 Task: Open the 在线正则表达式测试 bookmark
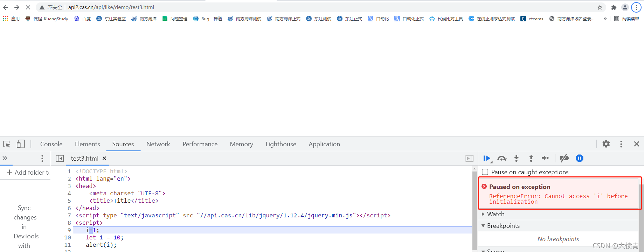tap(492, 19)
